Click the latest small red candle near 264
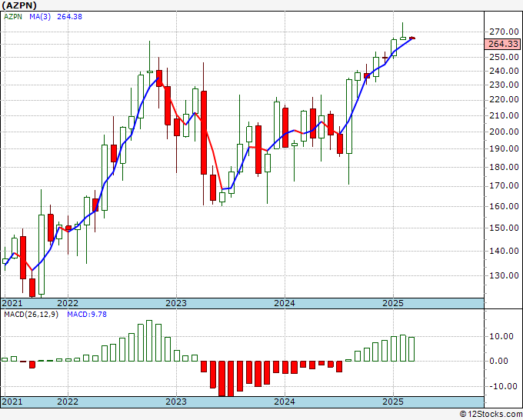 412,38
